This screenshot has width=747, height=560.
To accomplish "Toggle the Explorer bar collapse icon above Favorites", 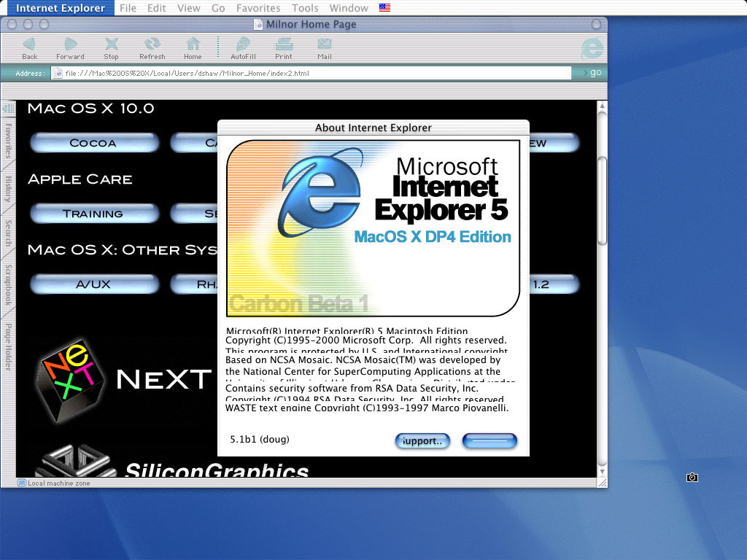I will [x=9, y=109].
